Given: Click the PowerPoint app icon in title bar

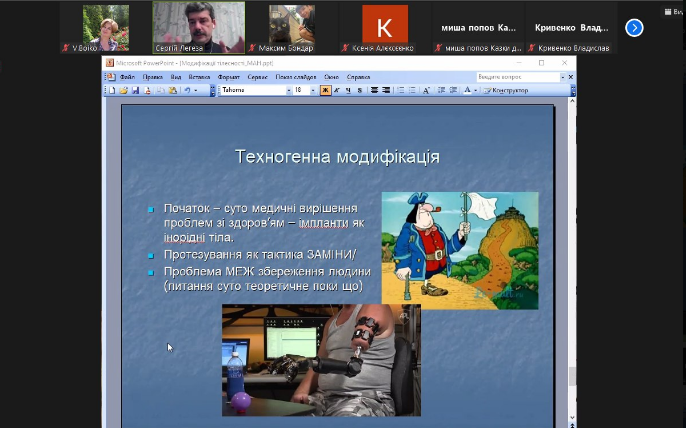Looking at the screenshot, I should pyautogui.click(x=110, y=63).
